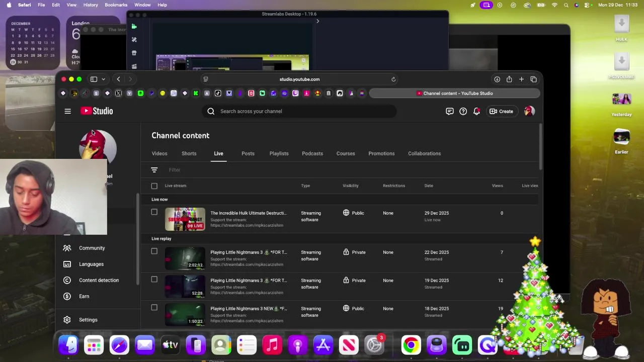Select the Live tab

coord(218,153)
